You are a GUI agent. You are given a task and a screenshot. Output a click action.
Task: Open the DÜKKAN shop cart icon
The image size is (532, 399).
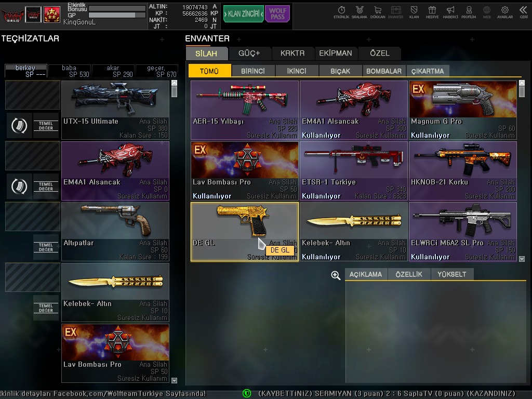coord(378,12)
